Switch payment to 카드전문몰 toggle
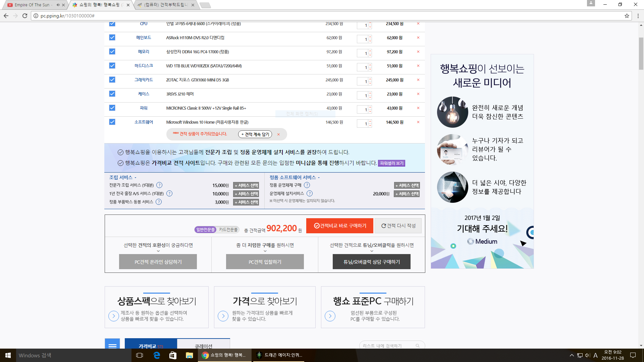Image resolution: width=644 pixels, height=362 pixels. click(x=228, y=230)
